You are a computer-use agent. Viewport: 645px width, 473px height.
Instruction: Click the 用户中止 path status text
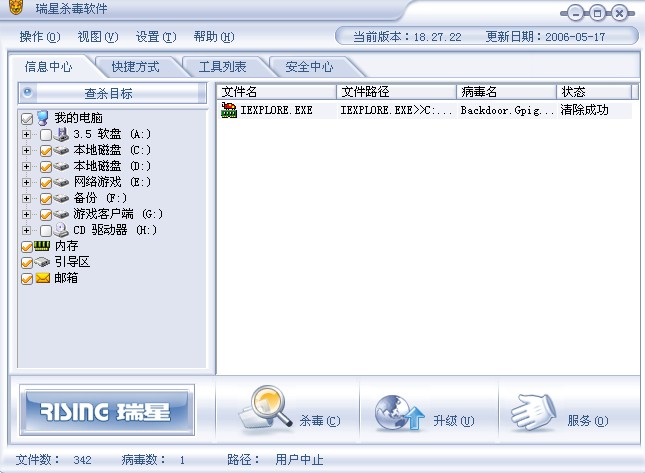(299, 459)
